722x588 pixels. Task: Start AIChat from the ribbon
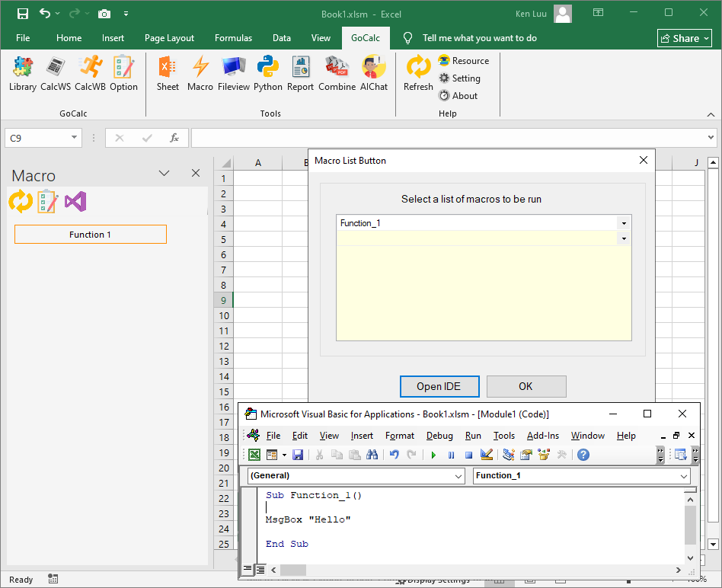[x=373, y=73]
